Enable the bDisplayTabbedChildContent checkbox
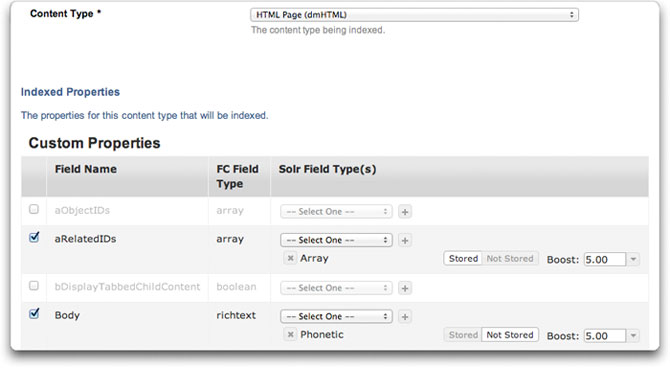Viewport: 670px width, 368px height. 34,286
